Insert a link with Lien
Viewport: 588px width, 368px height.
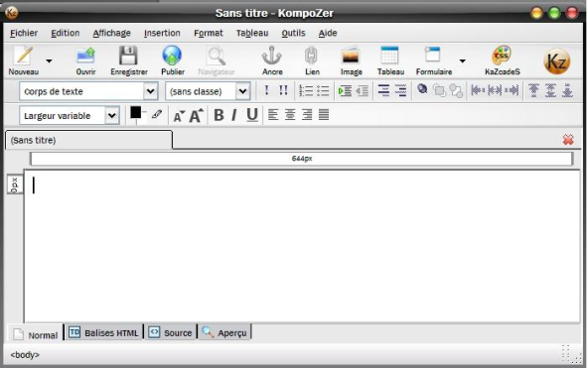coord(312,61)
